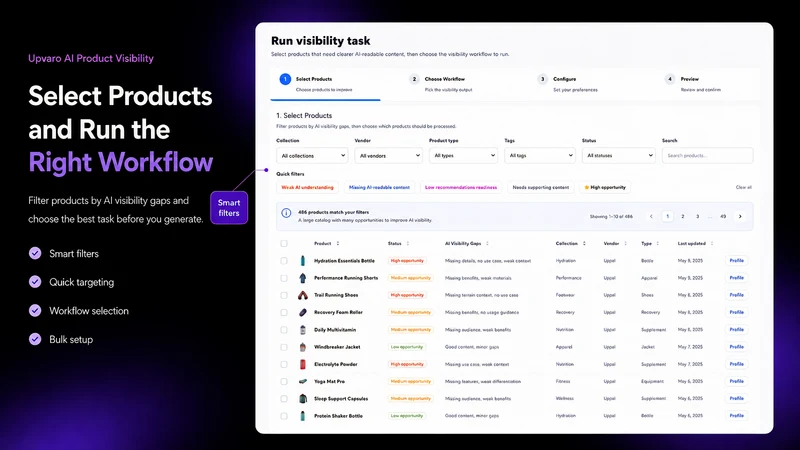Click Clear all filters link
This screenshot has height=450, width=800.
click(743, 187)
